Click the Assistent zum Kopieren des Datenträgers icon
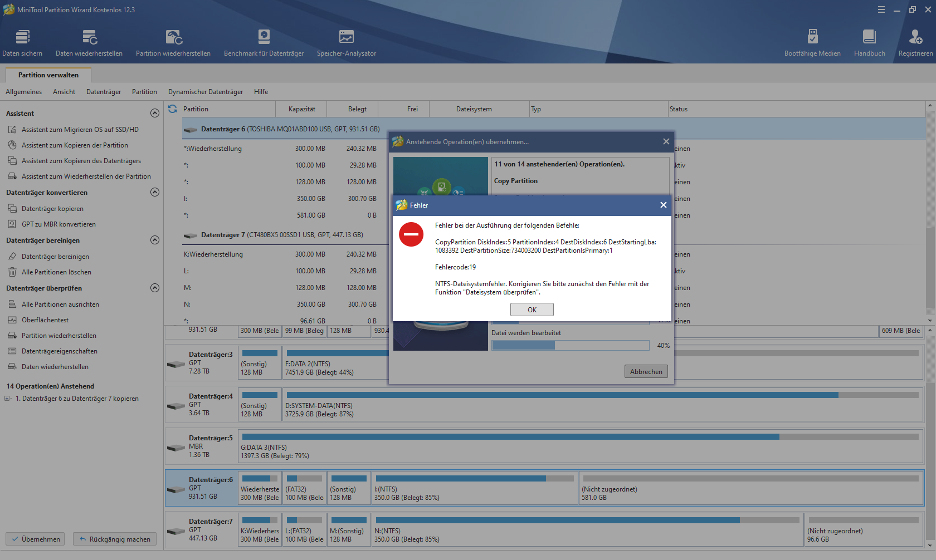The width and height of the screenshot is (936, 560). click(x=12, y=161)
